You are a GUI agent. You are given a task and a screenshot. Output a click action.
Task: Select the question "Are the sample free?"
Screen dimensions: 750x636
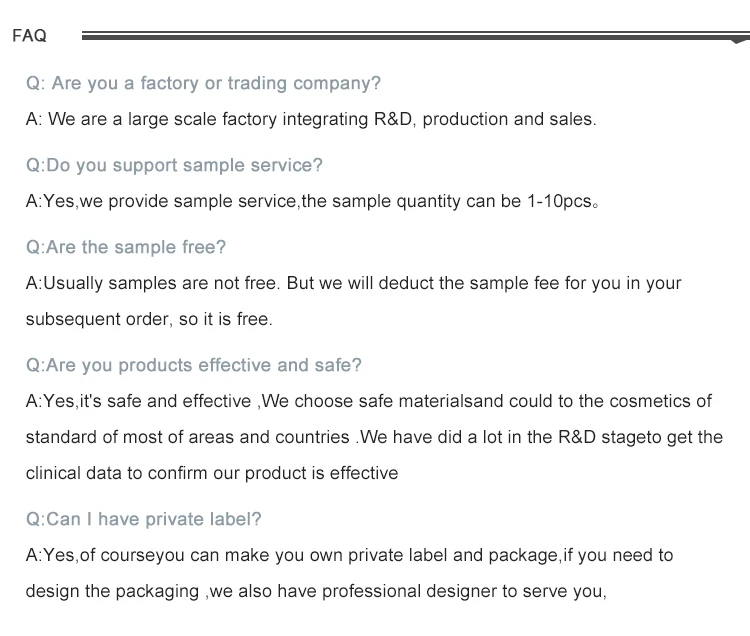tap(126, 247)
